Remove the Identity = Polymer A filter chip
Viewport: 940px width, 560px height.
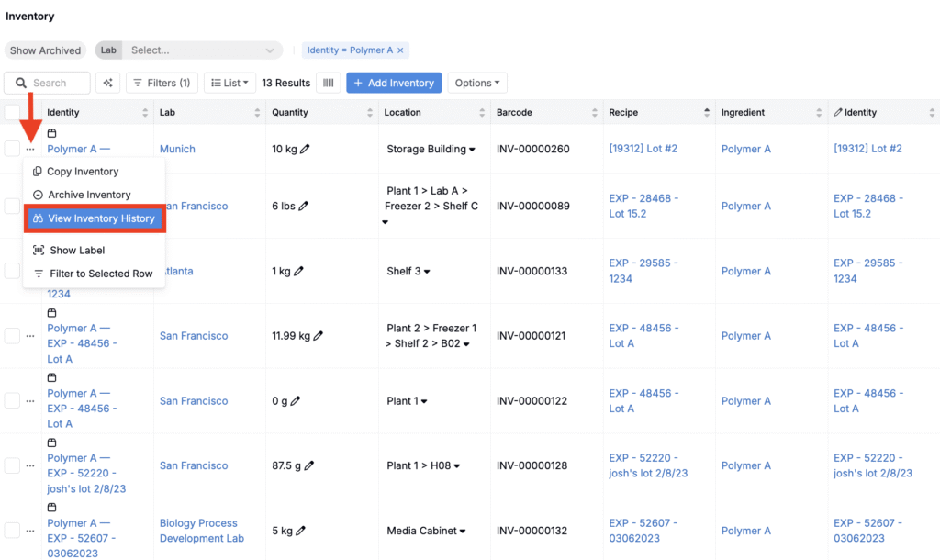tap(400, 50)
